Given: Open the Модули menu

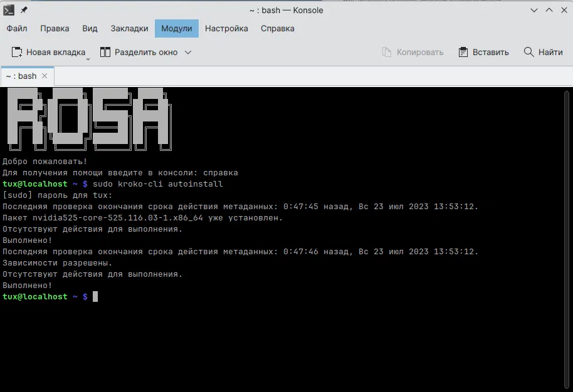Looking at the screenshot, I should (177, 28).
